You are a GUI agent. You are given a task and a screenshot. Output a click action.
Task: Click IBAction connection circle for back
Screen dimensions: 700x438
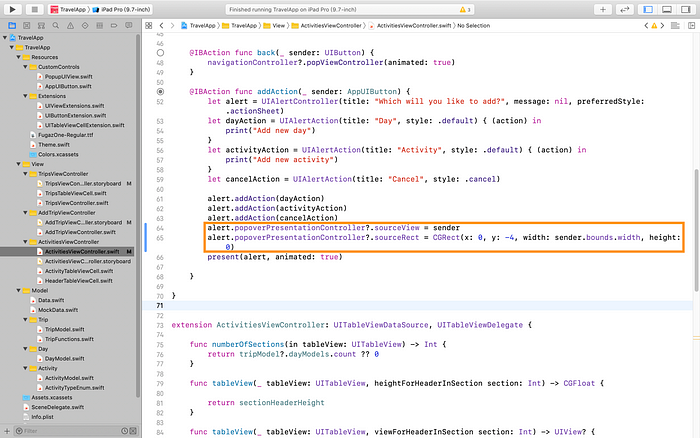click(x=160, y=53)
